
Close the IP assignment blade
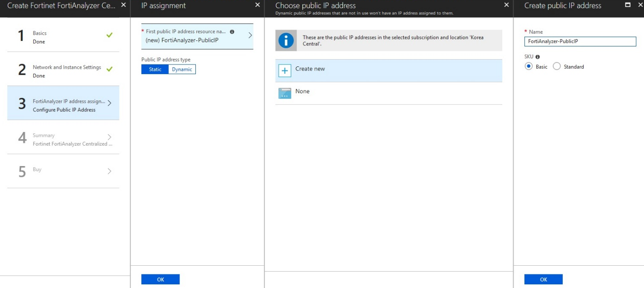point(258,5)
